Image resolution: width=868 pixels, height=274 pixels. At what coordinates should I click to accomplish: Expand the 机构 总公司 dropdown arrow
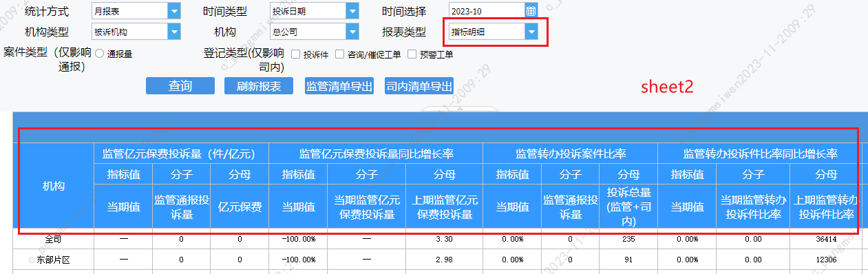[352, 32]
